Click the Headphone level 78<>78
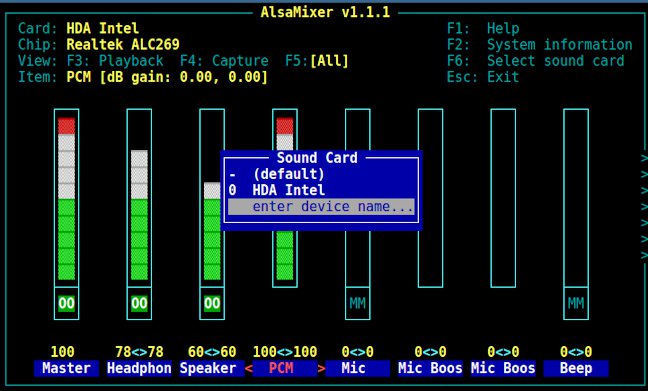648x391 pixels. pyautogui.click(x=139, y=352)
